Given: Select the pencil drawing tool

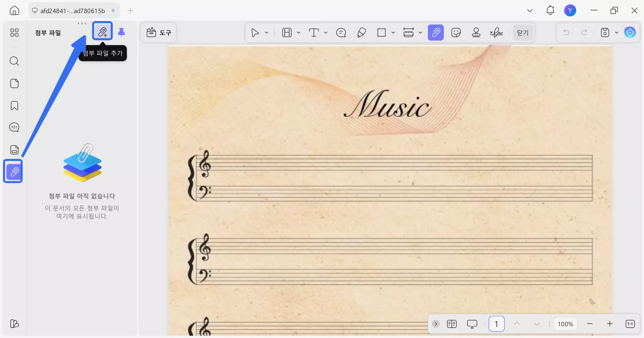Looking at the screenshot, I should pyautogui.click(x=361, y=33).
